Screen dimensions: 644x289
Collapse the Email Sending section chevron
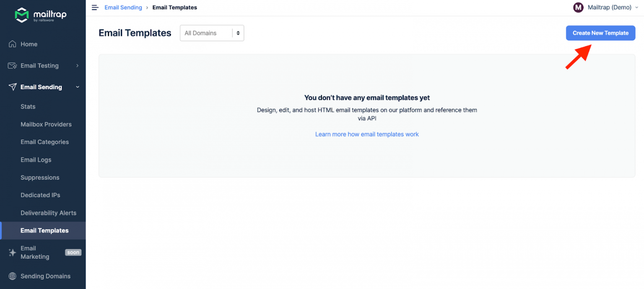pyautogui.click(x=78, y=87)
